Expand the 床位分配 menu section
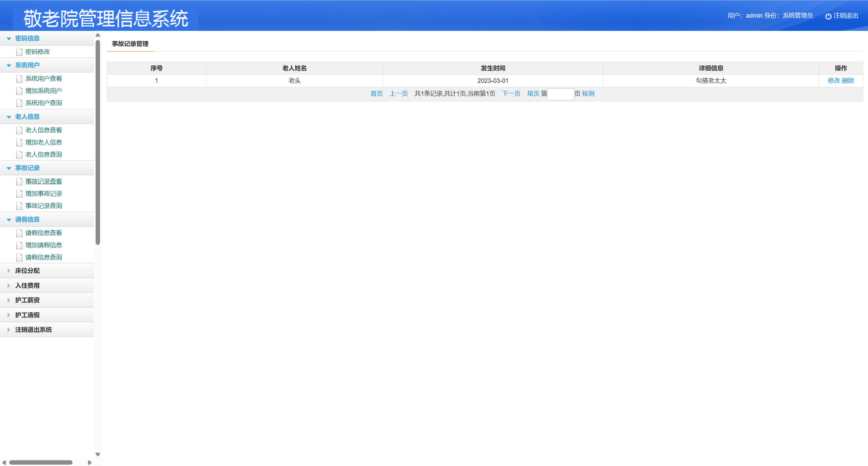868x466 pixels. 27,271
